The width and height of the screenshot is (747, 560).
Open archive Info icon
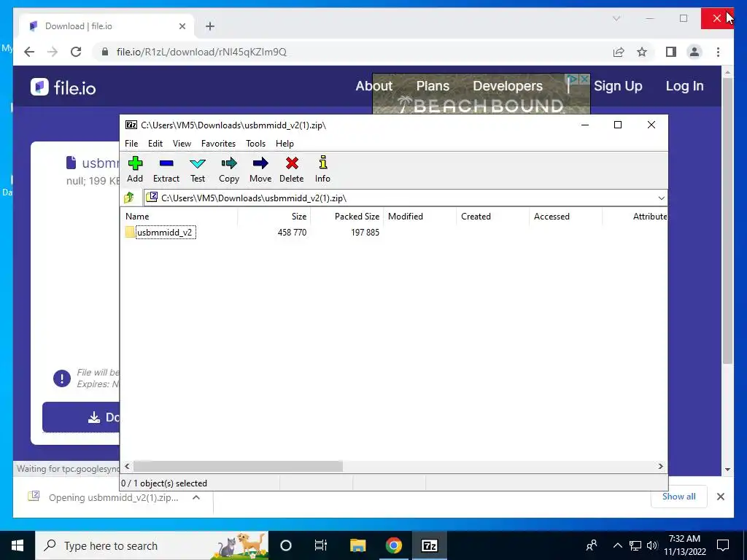pyautogui.click(x=322, y=169)
